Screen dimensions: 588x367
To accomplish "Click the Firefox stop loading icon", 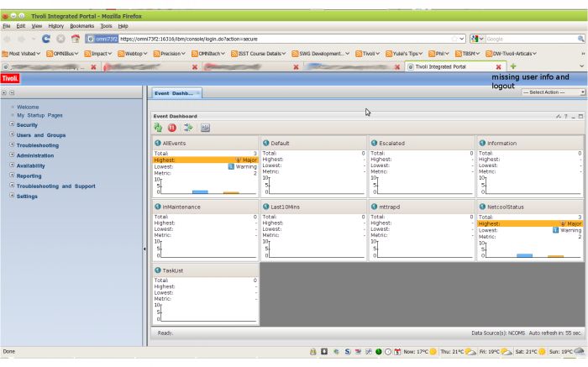I will tap(60, 39).
